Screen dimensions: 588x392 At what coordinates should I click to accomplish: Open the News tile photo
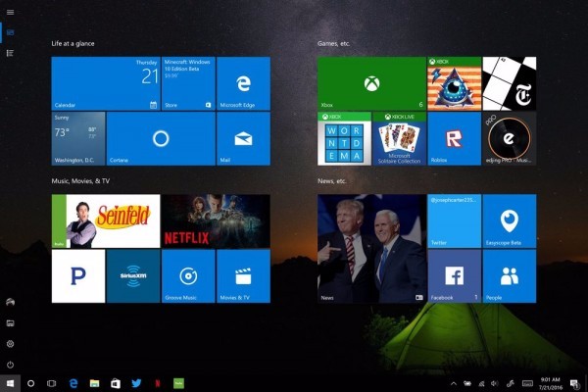click(370, 248)
